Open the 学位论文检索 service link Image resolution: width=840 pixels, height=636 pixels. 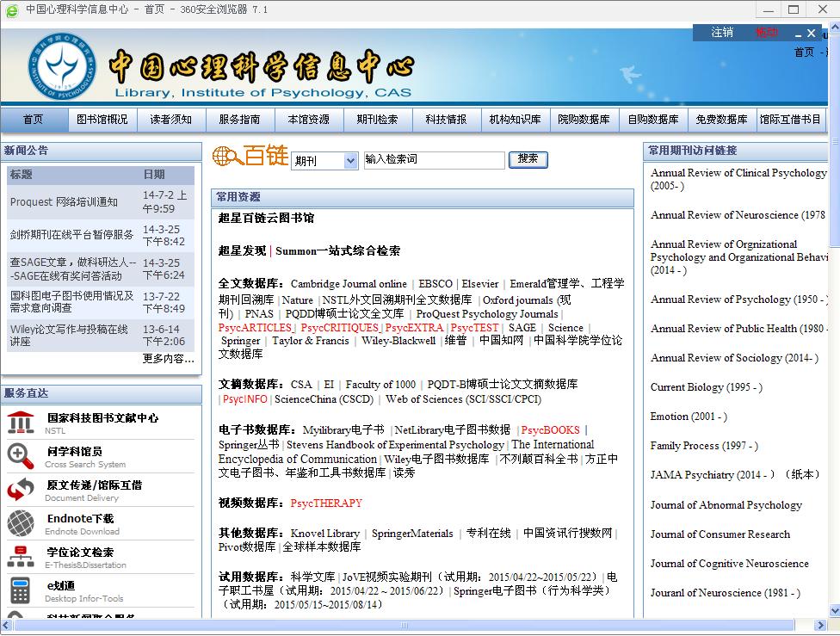[x=80, y=552]
